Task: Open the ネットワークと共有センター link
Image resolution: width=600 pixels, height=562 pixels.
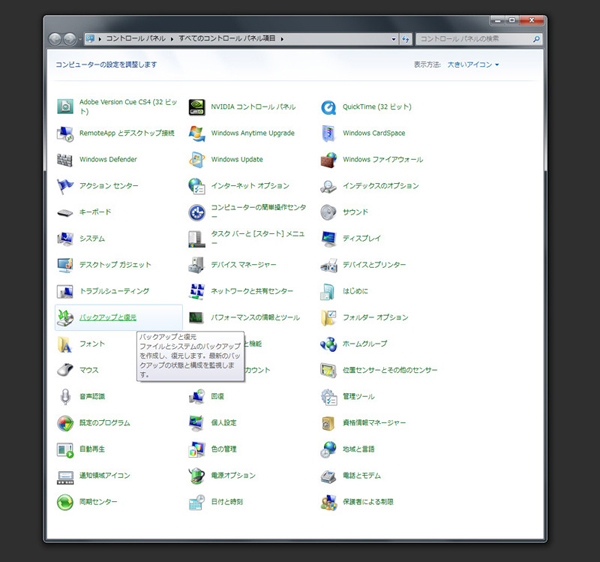Action: coord(252,291)
